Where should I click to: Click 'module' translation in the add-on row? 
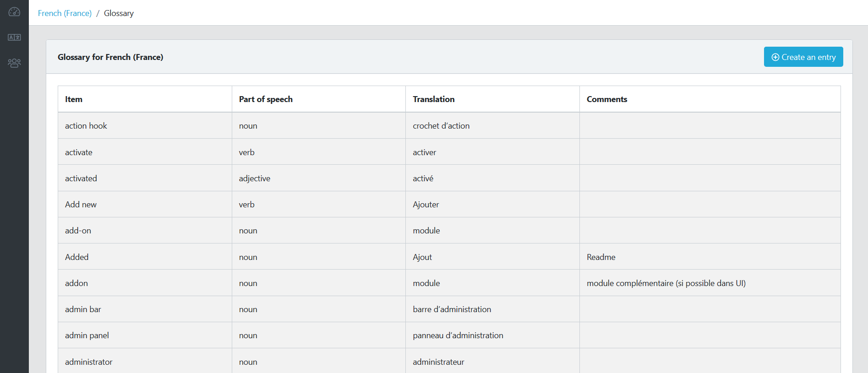[426, 231]
